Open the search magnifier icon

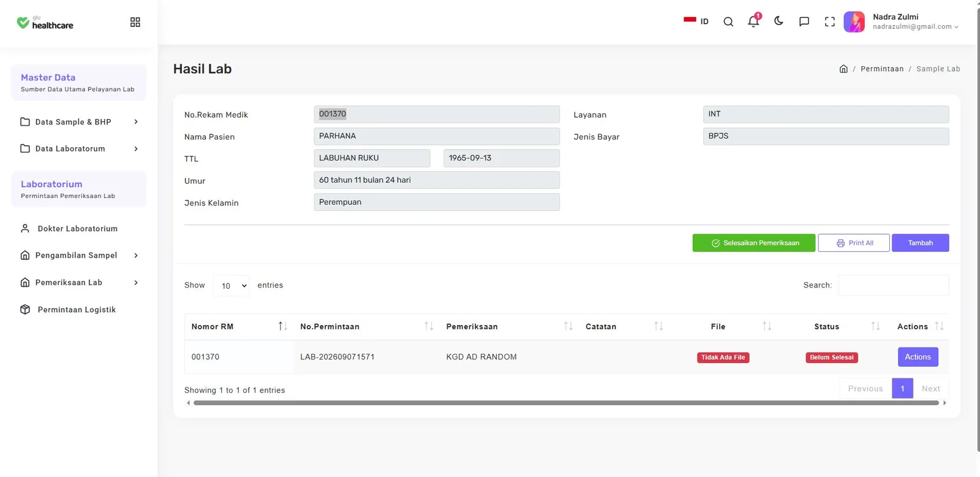(x=728, y=22)
